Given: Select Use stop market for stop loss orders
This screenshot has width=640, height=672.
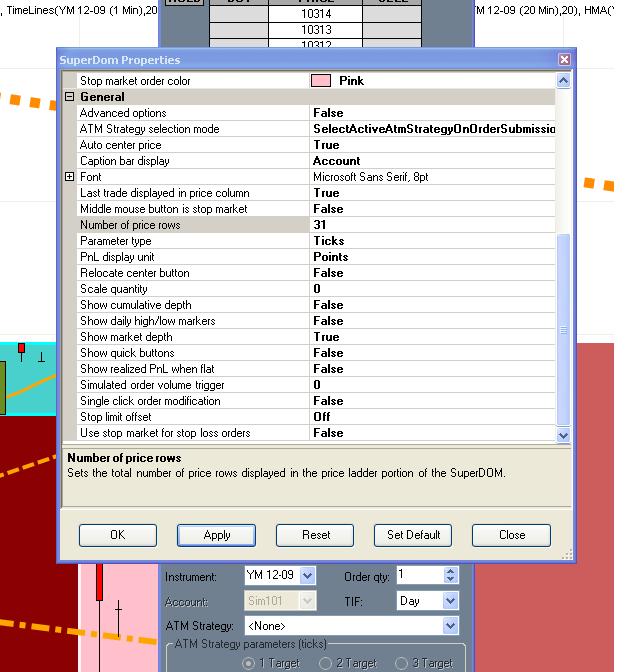Looking at the screenshot, I should point(316,433).
